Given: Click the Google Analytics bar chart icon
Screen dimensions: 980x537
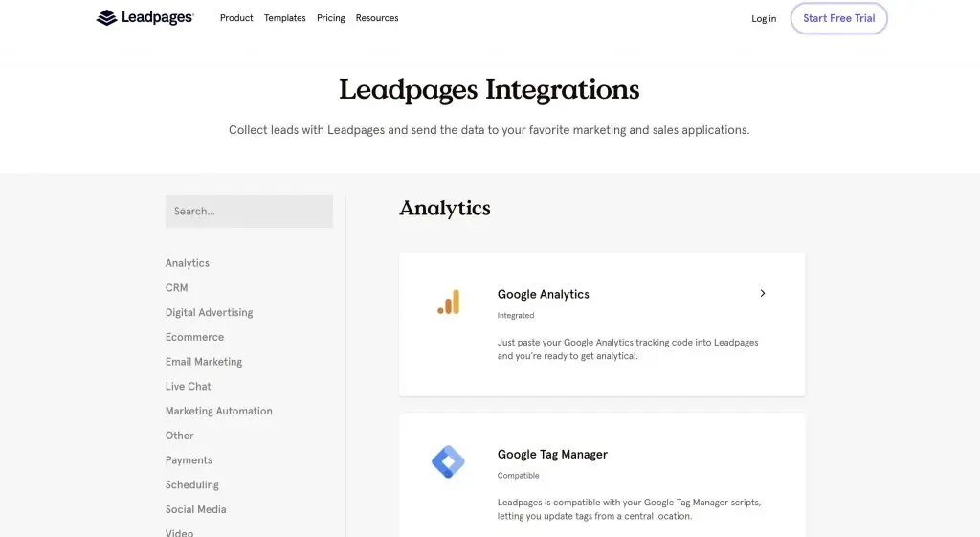Looking at the screenshot, I should [448, 302].
